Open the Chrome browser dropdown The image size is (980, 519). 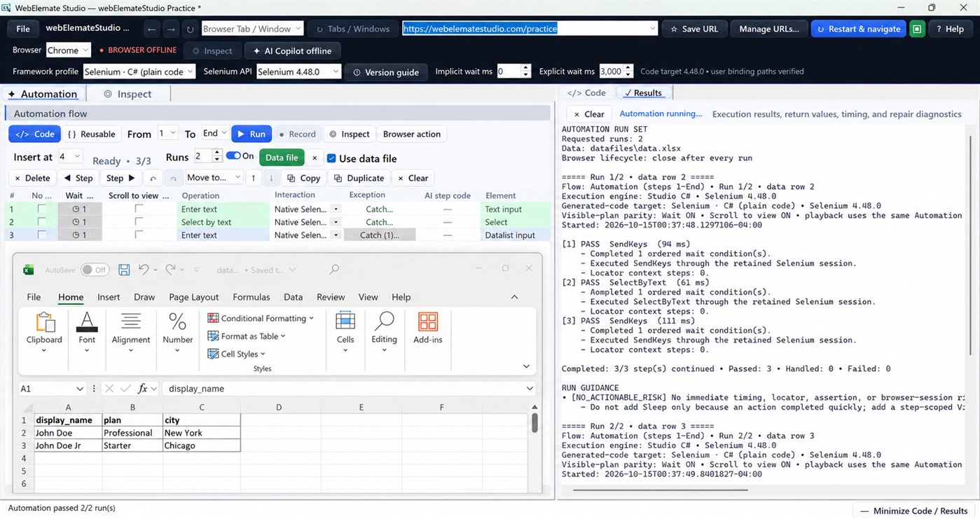68,50
